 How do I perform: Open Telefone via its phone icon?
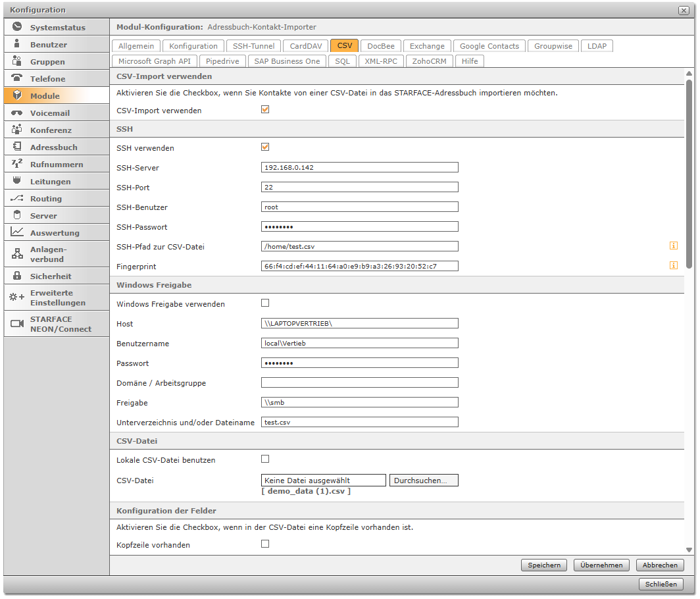tap(17, 78)
